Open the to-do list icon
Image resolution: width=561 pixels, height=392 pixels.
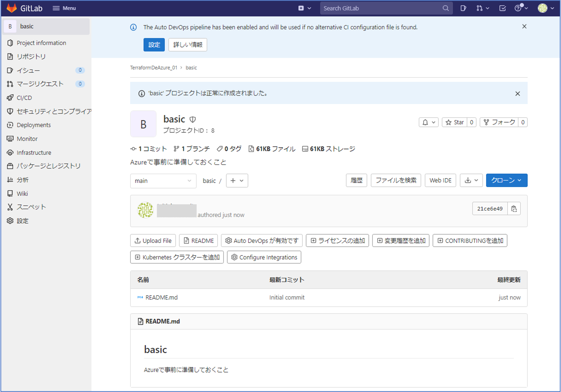pos(502,8)
